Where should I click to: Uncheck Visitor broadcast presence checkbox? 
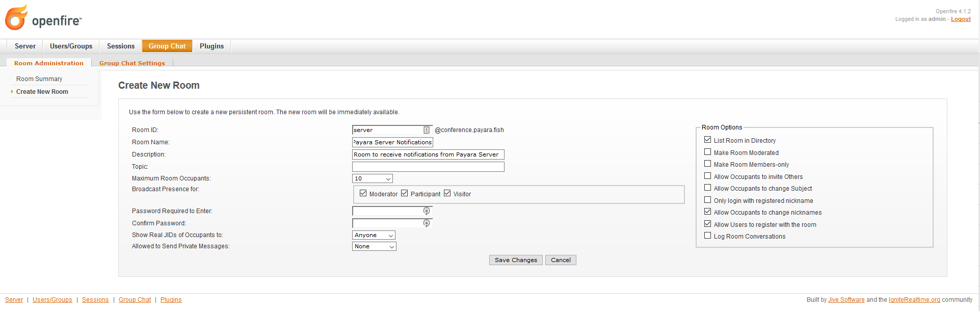(x=447, y=193)
